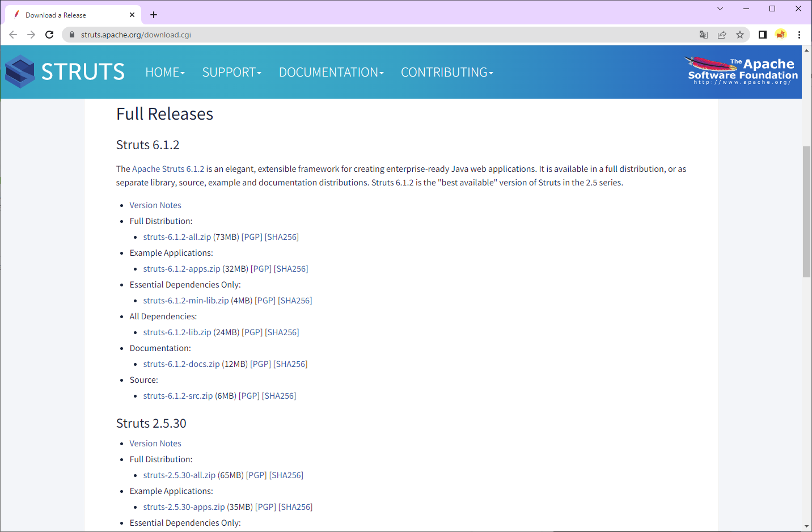Reload the page using the refresh icon
The width and height of the screenshot is (812, 532).
49,35
